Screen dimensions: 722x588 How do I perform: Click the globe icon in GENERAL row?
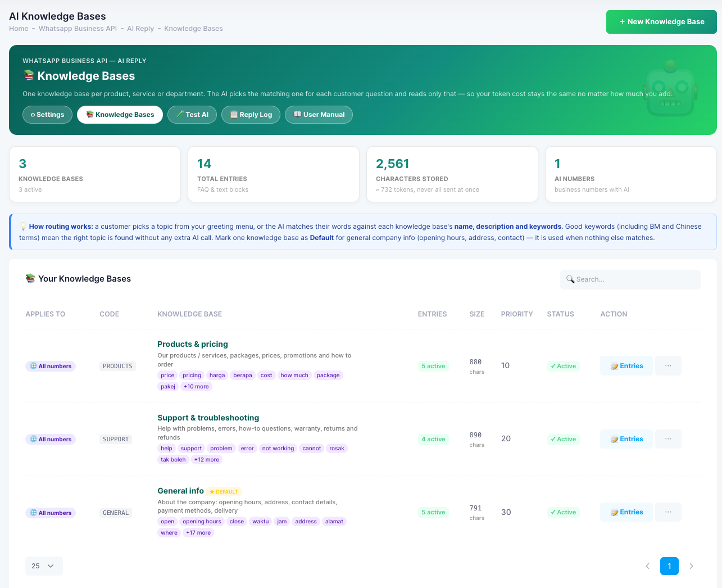34,513
